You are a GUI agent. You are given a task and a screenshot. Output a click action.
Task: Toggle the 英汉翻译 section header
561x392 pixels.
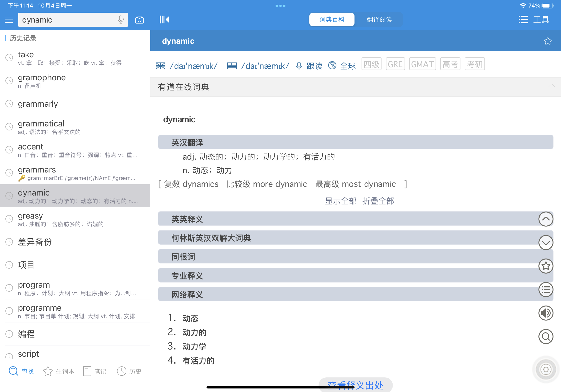point(355,142)
